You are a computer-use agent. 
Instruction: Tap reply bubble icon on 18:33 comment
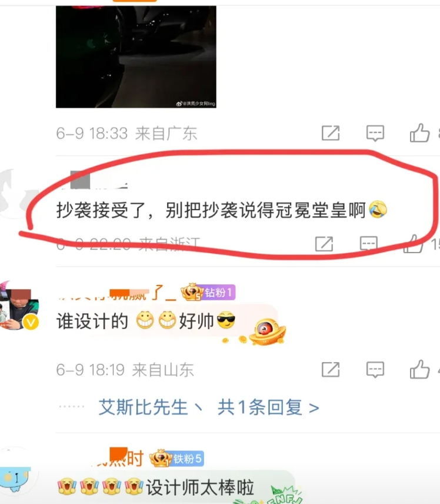375,133
